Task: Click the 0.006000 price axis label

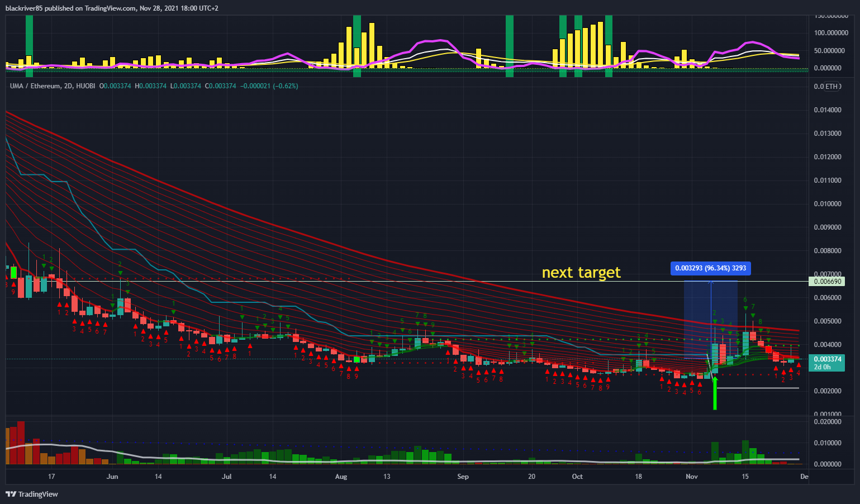Action: pyautogui.click(x=828, y=298)
